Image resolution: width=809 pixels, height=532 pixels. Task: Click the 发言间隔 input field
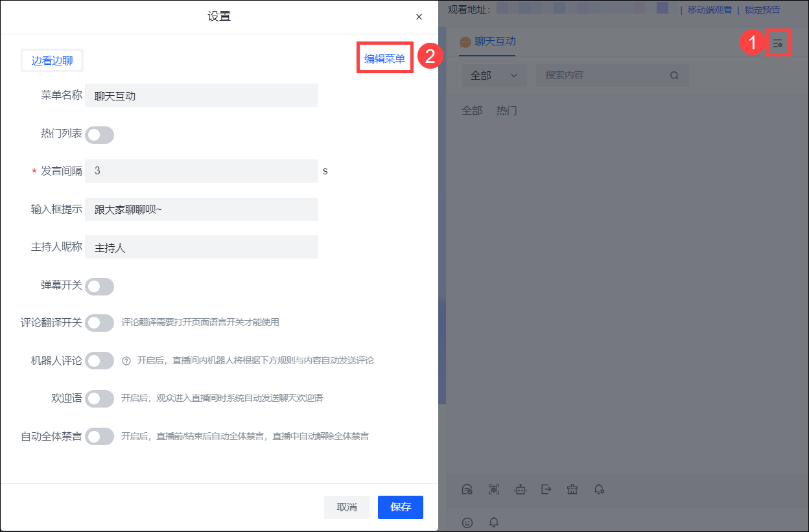tap(201, 171)
